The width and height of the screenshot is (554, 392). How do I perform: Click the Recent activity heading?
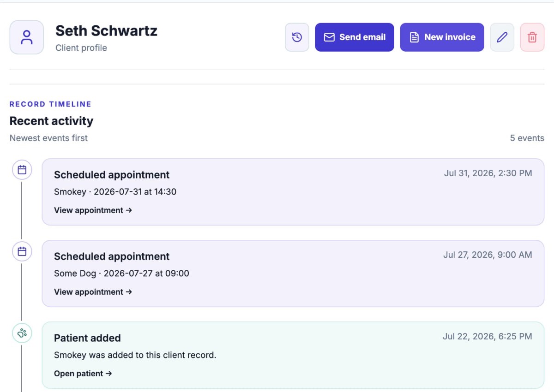(51, 121)
